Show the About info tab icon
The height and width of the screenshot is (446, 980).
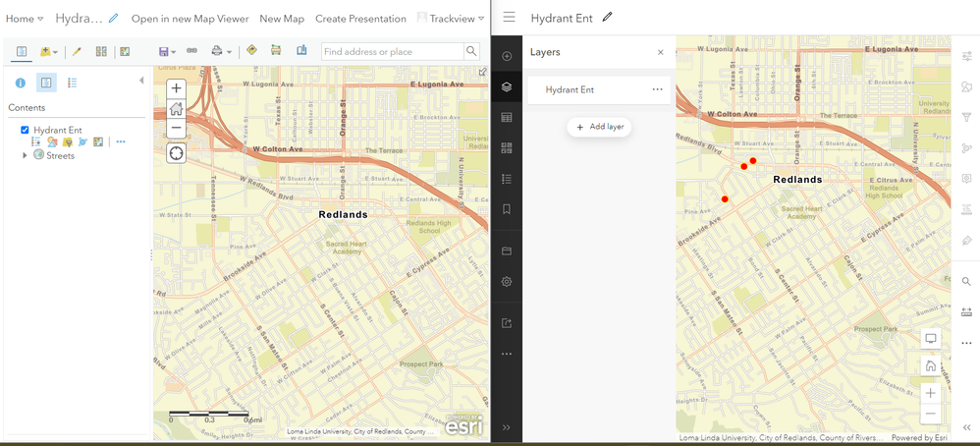click(x=20, y=83)
